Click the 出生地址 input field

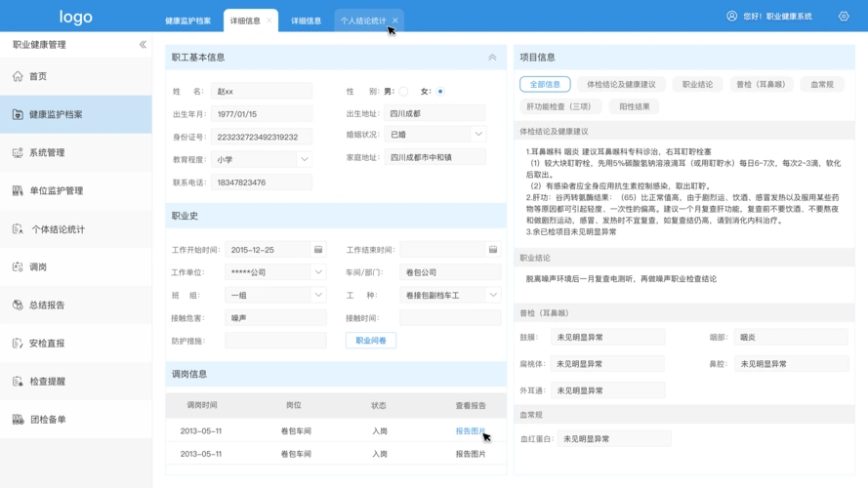[434, 113]
